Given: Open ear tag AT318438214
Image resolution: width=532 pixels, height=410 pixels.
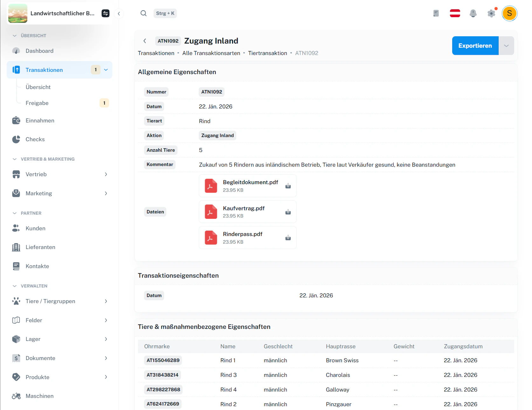Looking at the screenshot, I should [x=162, y=375].
